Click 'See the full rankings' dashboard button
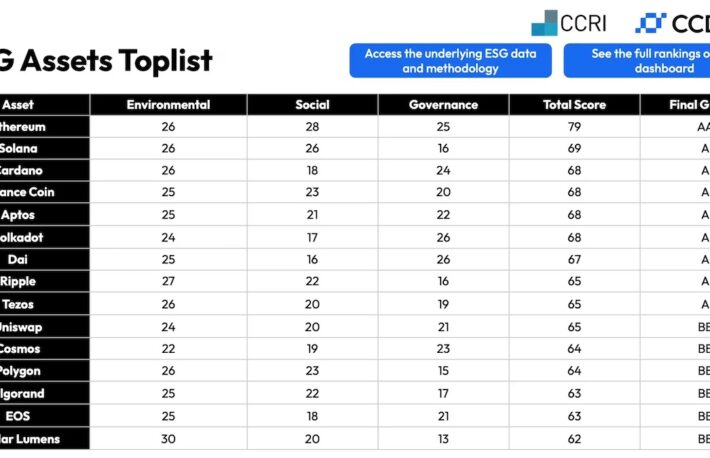 637,61
